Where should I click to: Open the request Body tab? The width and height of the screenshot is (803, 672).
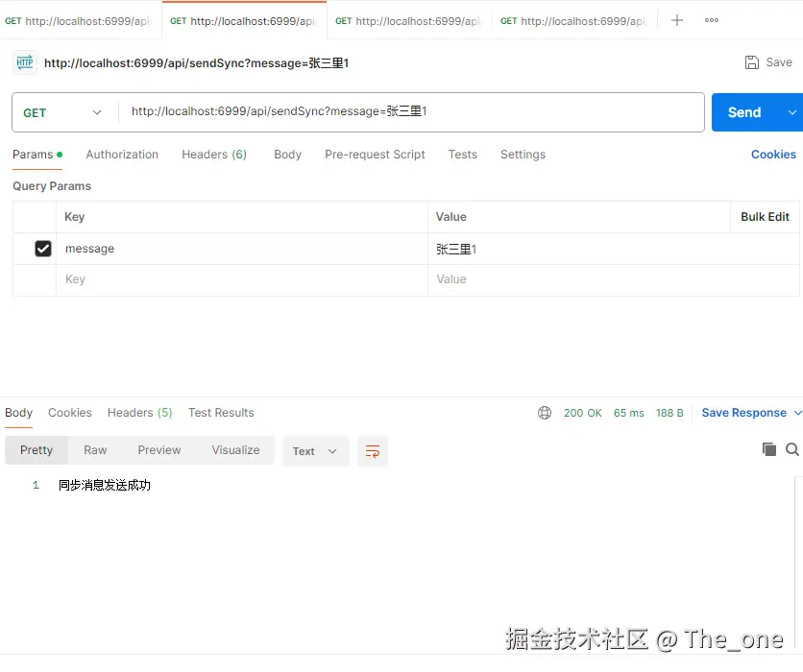point(287,155)
